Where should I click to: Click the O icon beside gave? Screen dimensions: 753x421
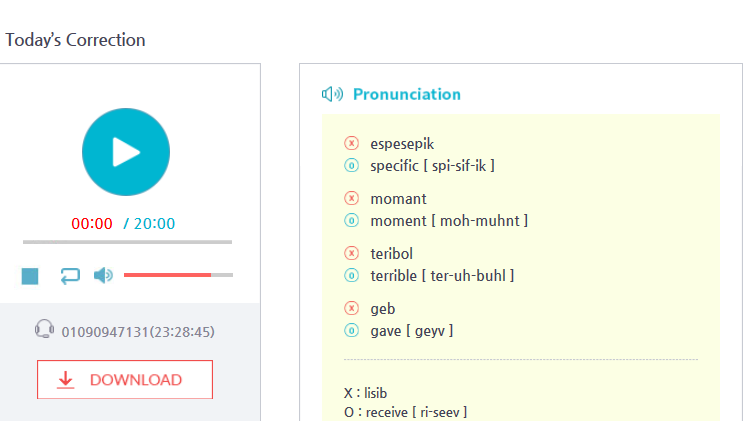352,330
